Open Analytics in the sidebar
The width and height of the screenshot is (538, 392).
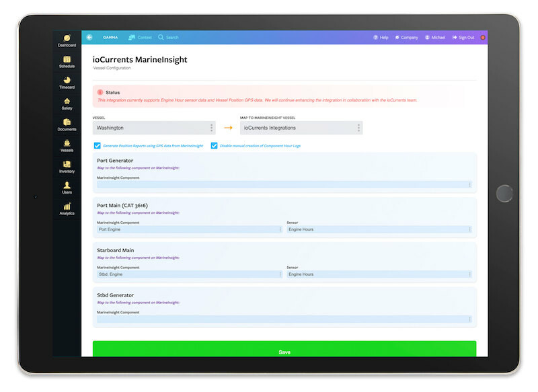[67, 208]
